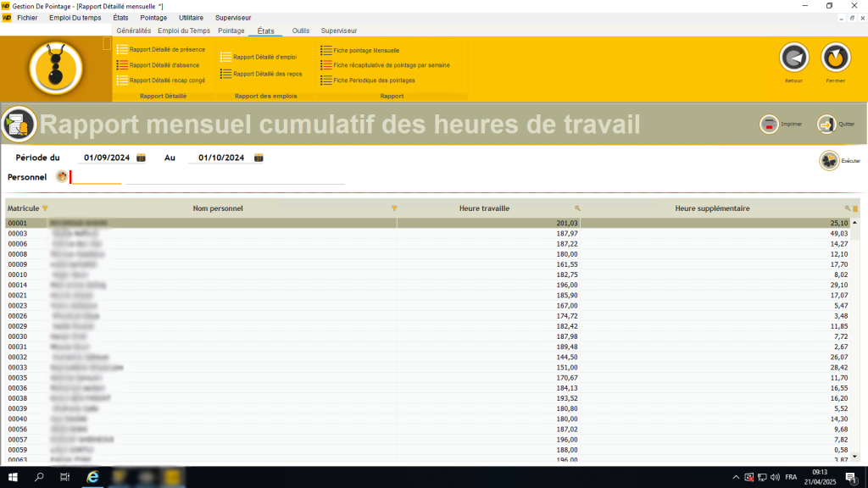Open the Au end date calendar picker
The width and height of the screenshot is (868, 488).
(259, 158)
